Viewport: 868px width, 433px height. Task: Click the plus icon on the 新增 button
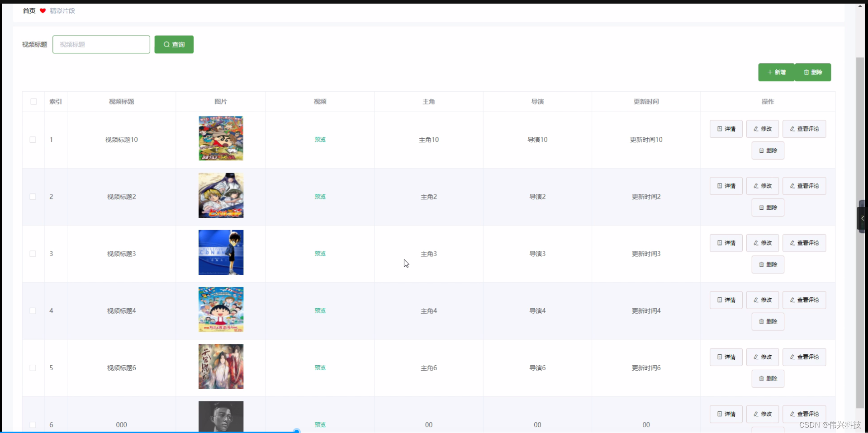pos(770,72)
